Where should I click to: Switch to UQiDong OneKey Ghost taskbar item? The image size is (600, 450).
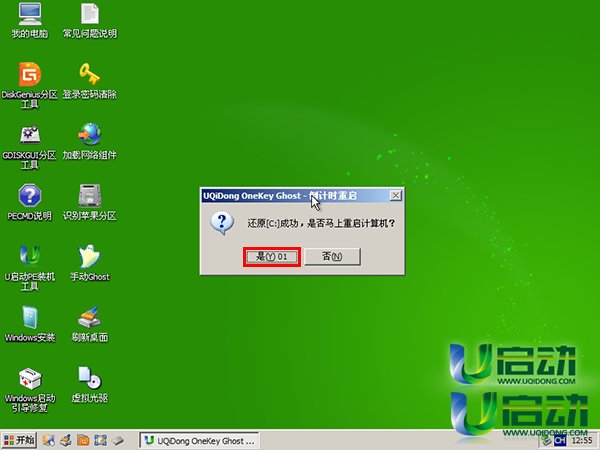tap(200, 441)
